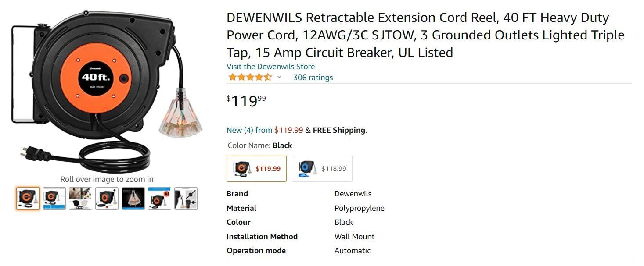The width and height of the screenshot is (644, 266).
Task: View the sixth thumbnail with blue header
Action: click(x=159, y=199)
